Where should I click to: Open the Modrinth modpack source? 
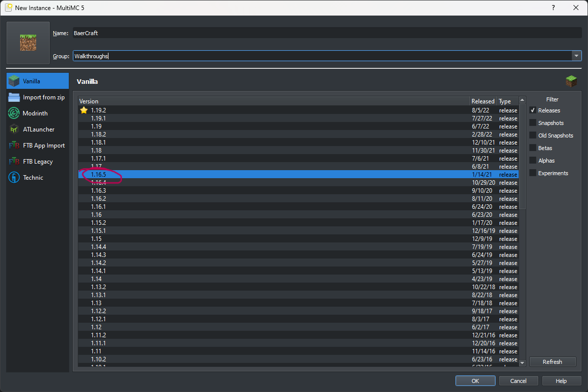(38, 113)
